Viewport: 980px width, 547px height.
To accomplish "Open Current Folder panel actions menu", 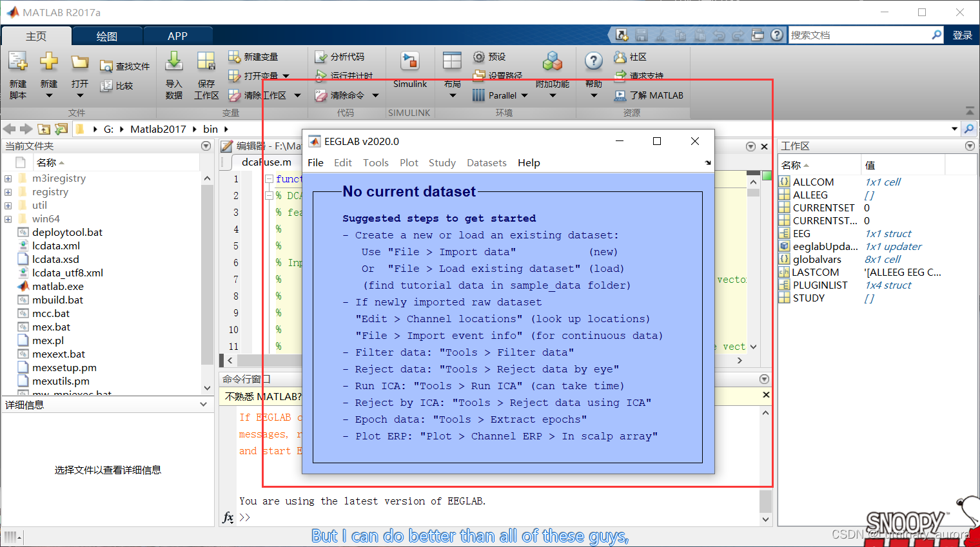I will point(206,146).
